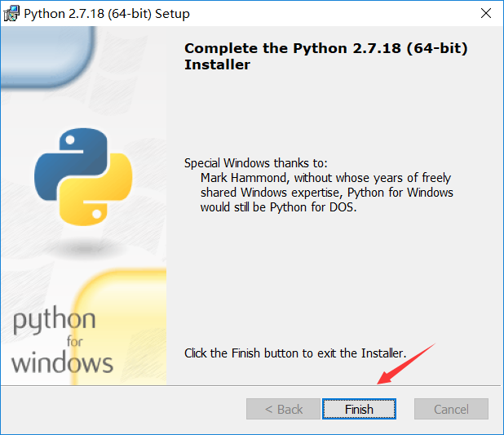Click the red arrow annotation
Image resolution: width=504 pixels, height=435 pixels.
(405, 364)
